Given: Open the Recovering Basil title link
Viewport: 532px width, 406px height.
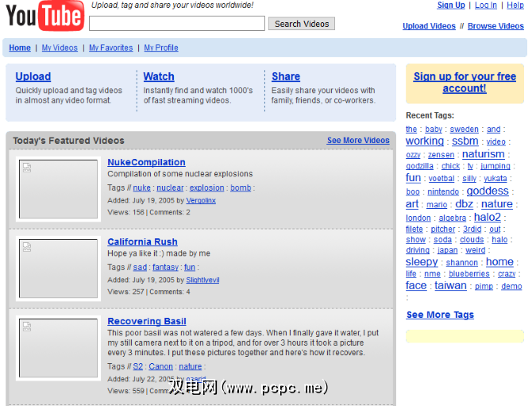Looking at the screenshot, I should click(x=147, y=321).
